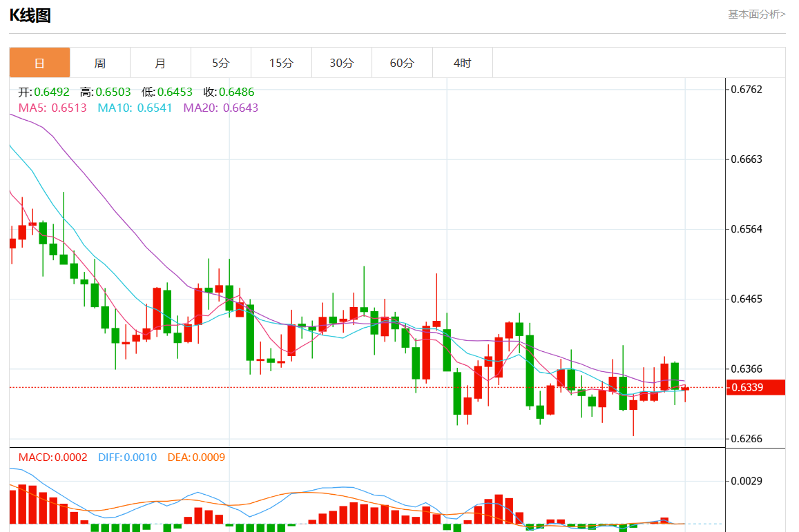This screenshot has height=532, width=799.
Task: Click the red current price tag 0.6339
Action: pos(755,387)
